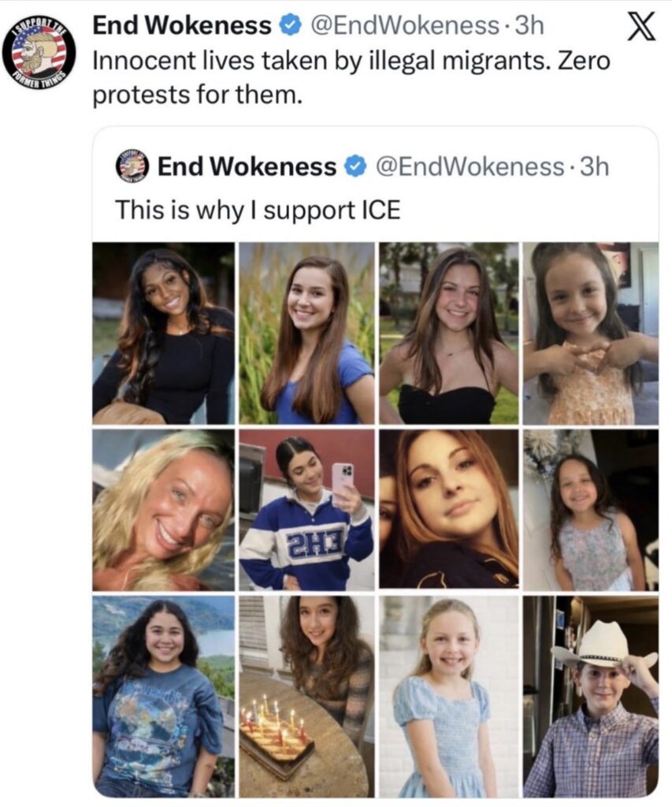
Task: Click the End Wokeness name in quoted post
Action: pyautogui.click(x=247, y=167)
